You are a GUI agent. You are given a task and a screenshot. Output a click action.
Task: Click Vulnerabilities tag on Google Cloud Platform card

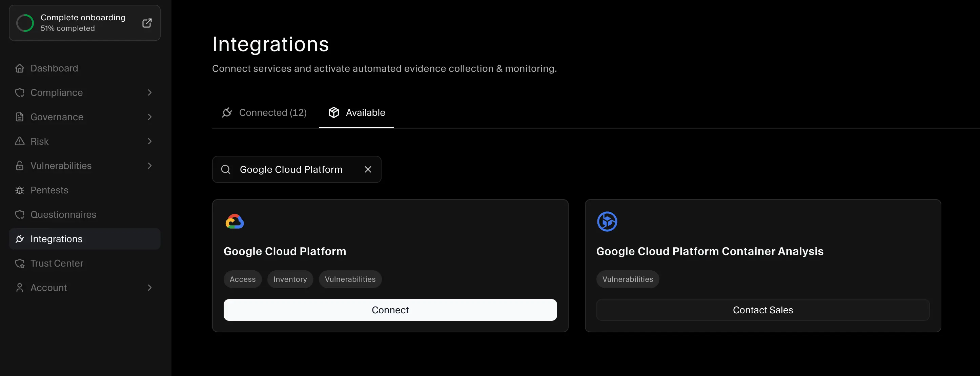[350, 279]
